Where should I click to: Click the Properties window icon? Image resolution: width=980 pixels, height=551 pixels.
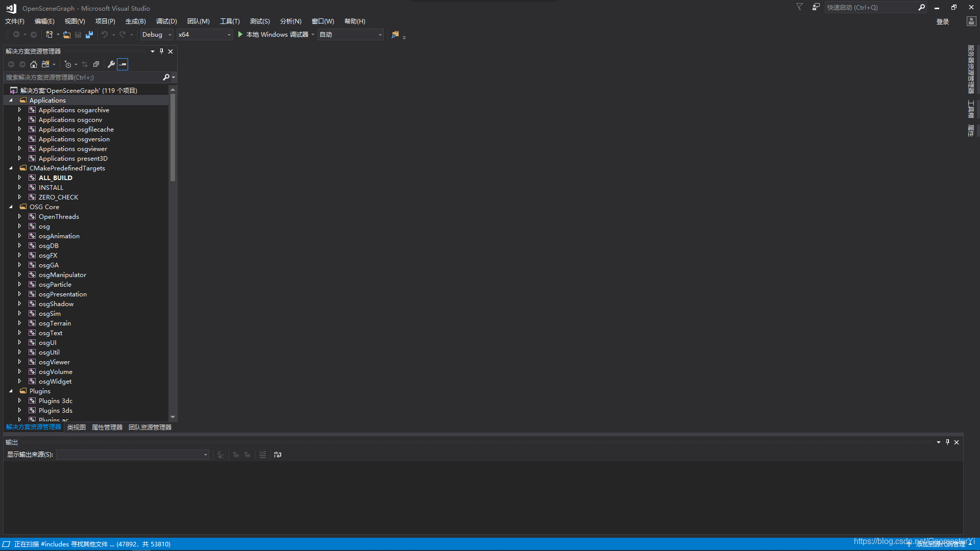coord(110,64)
